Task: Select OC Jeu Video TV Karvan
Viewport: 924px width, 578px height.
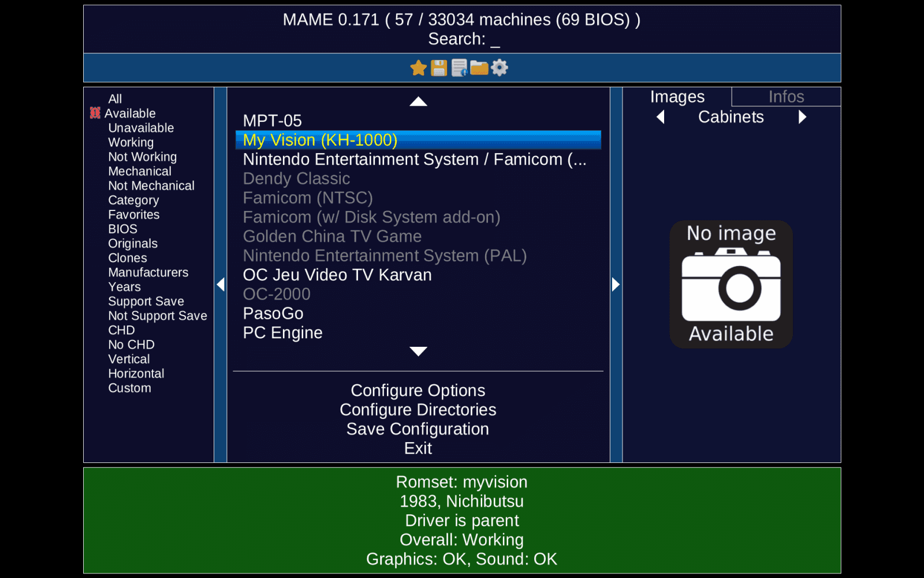Action: (x=418, y=275)
